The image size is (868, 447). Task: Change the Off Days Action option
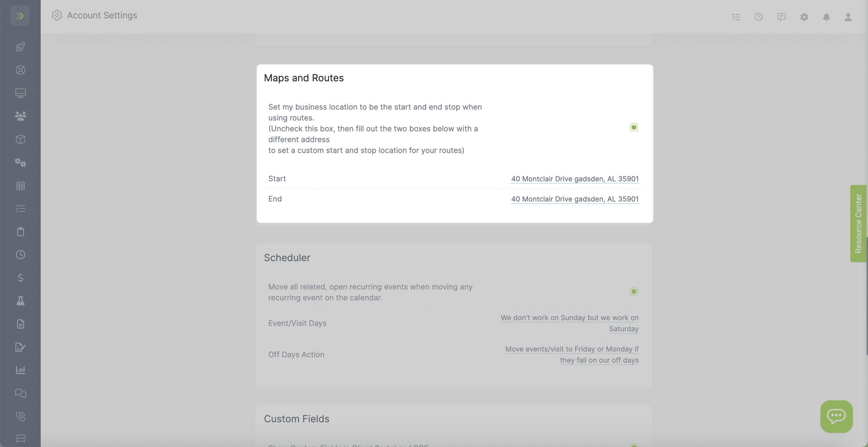coord(572,354)
